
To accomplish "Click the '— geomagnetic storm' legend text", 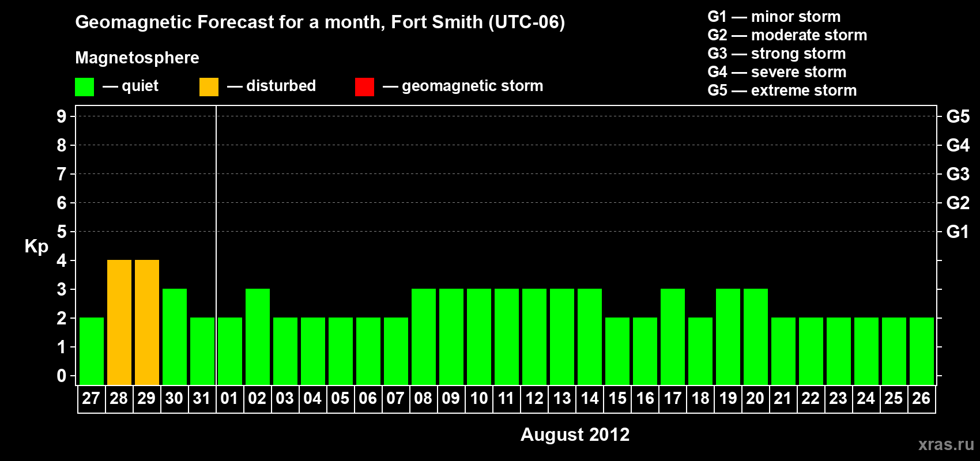I will tap(463, 86).
